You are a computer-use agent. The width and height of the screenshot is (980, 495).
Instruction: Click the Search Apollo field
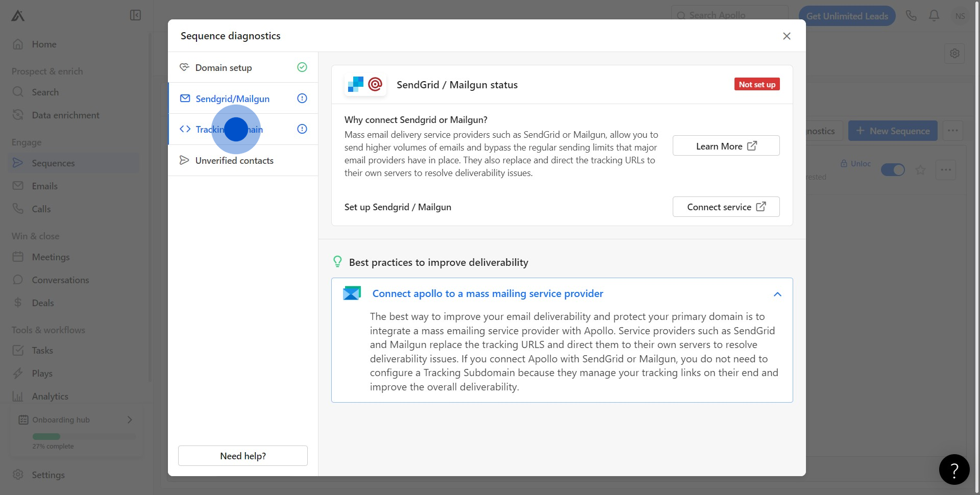[x=730, y=15]
